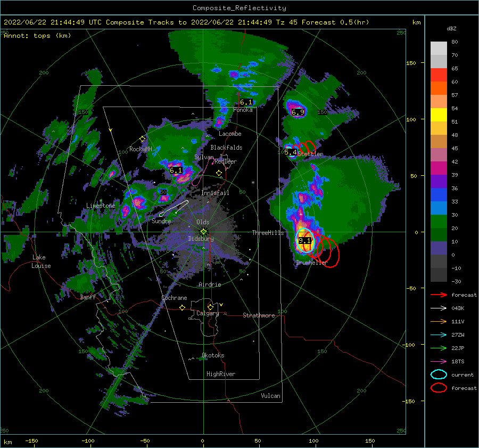
Task: Click the Calgary city label
Action: tap(208, 313)
